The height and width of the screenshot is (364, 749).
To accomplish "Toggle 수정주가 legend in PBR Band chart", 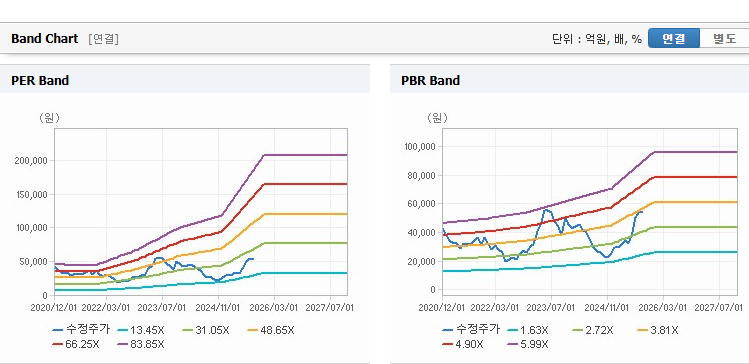I will coord(471,330).
